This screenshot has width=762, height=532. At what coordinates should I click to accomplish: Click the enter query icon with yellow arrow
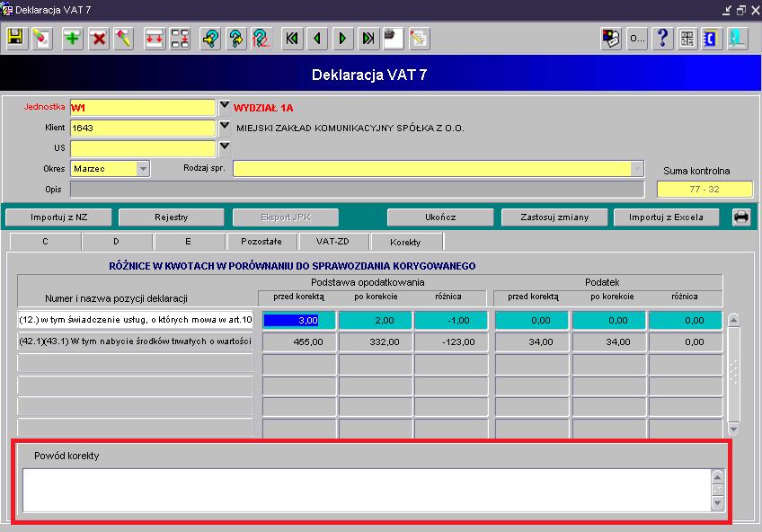211,39
